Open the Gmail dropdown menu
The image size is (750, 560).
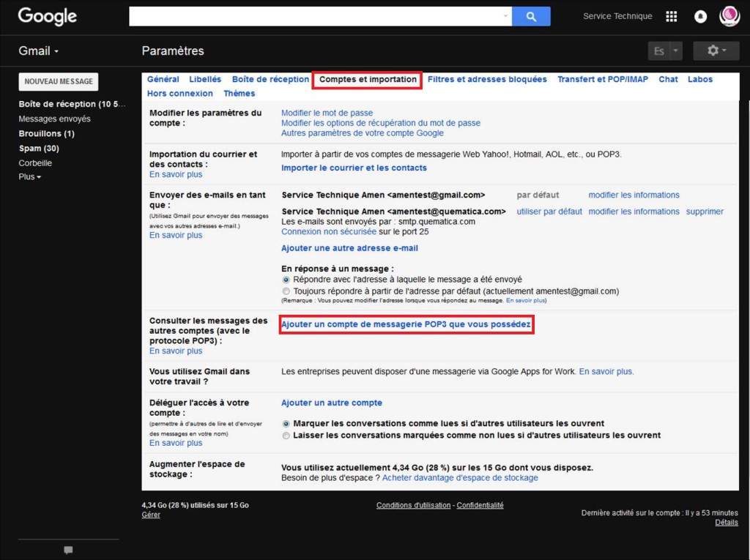pyautogui.click(x=38, y=51)
